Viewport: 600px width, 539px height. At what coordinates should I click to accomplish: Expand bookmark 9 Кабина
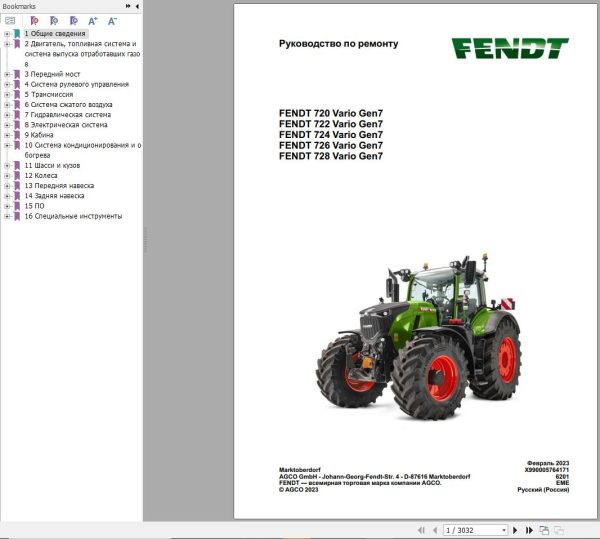pyautogui.click(x=7, y=135)
